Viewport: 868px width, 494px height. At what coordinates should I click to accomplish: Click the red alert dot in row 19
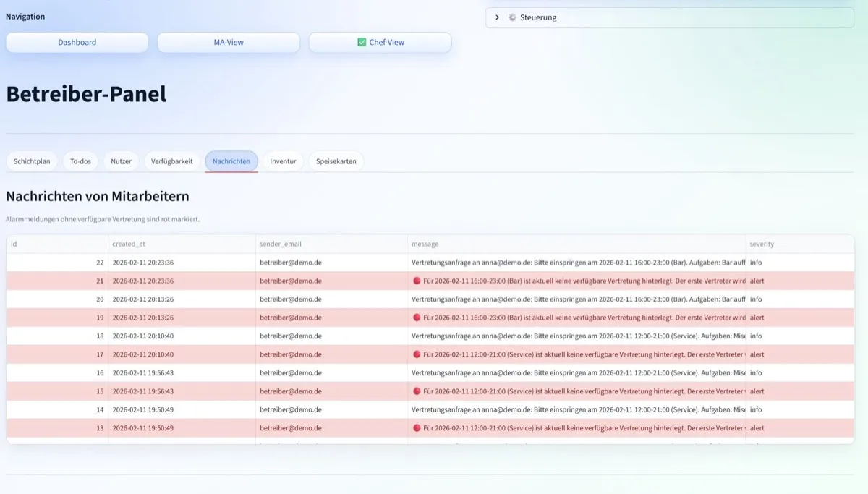[x=417, y=318]
